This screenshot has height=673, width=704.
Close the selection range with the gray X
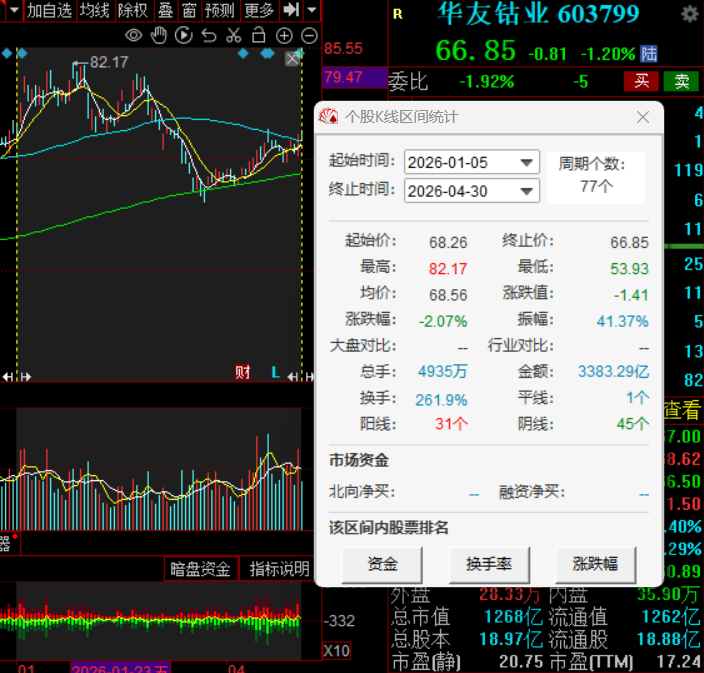[292, 58]
